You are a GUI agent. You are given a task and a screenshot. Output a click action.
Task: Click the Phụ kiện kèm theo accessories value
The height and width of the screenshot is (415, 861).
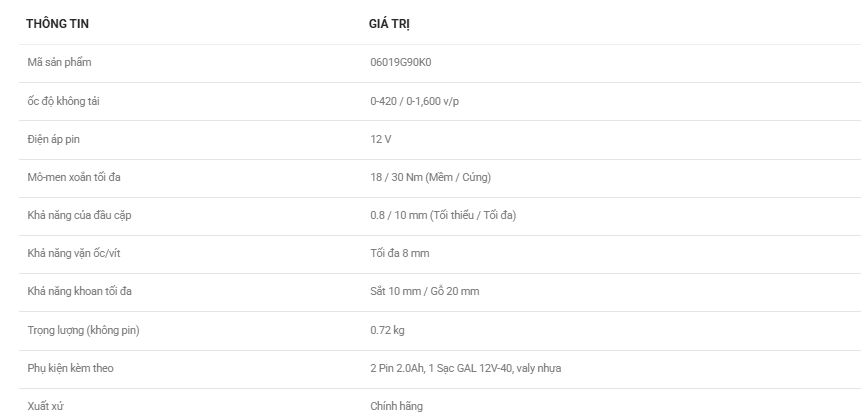click(466, 368)
